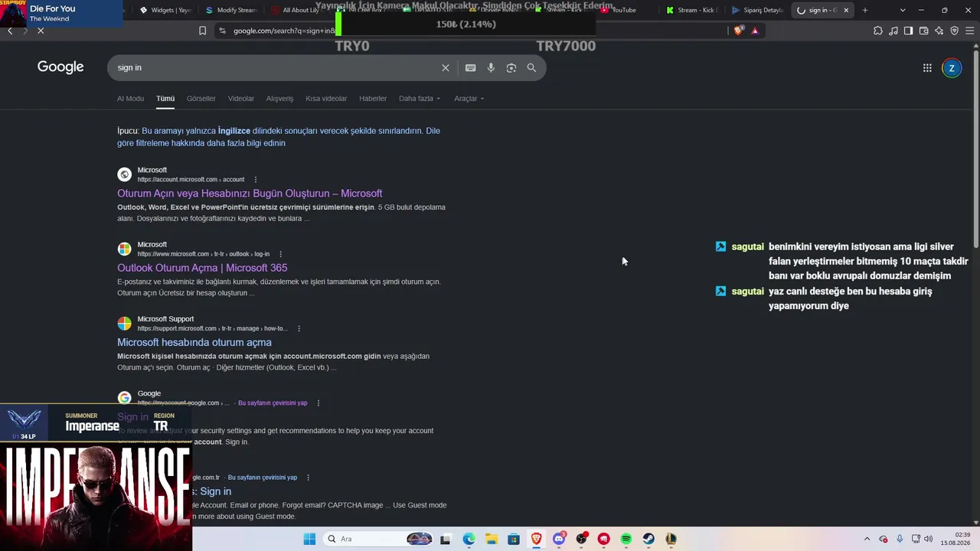The width and height of the screenshot is (980, 551).
Task: Open more options for Microsoft Support result
Action: [x=299, y=328]
